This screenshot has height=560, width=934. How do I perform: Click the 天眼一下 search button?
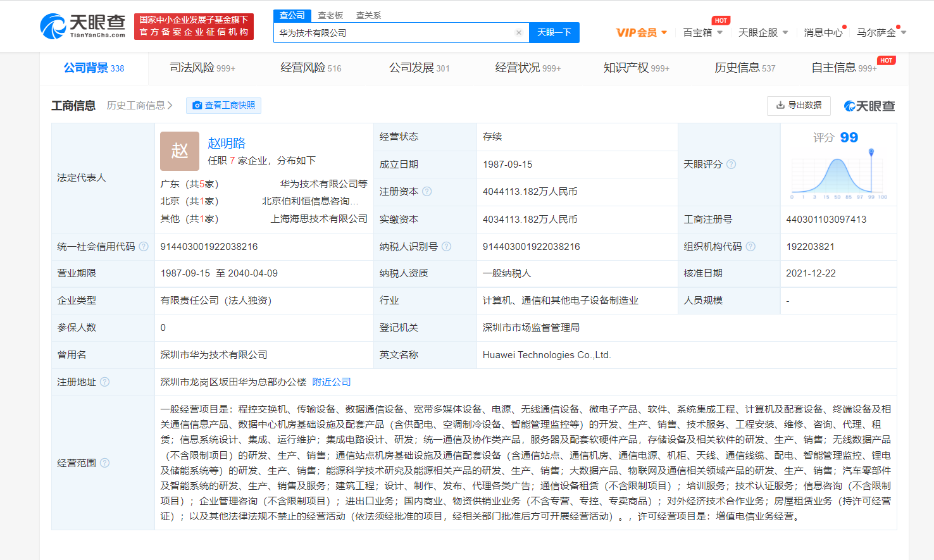coord(554,32)
